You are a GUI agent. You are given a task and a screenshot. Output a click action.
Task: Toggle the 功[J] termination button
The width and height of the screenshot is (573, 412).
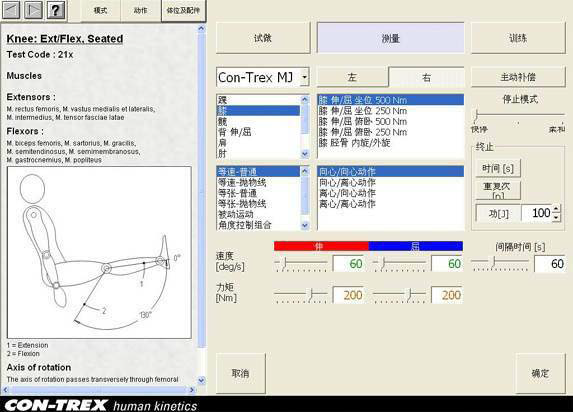pyautogui.click(x=498, y=213)
